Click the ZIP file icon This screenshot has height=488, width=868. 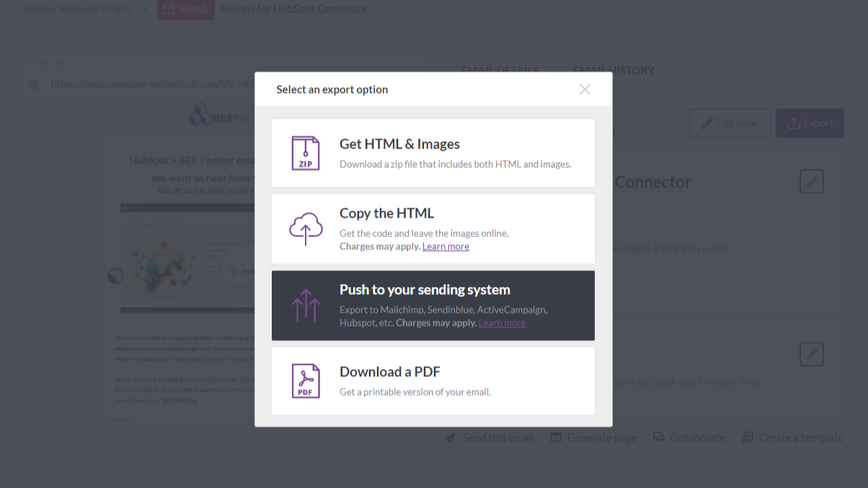click(306, 153)
